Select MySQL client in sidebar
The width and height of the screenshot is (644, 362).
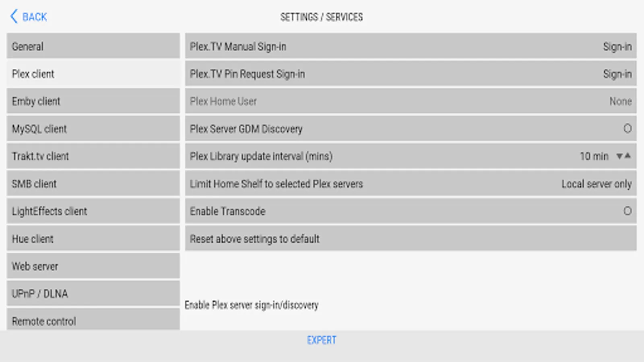(x=93, y=129)
